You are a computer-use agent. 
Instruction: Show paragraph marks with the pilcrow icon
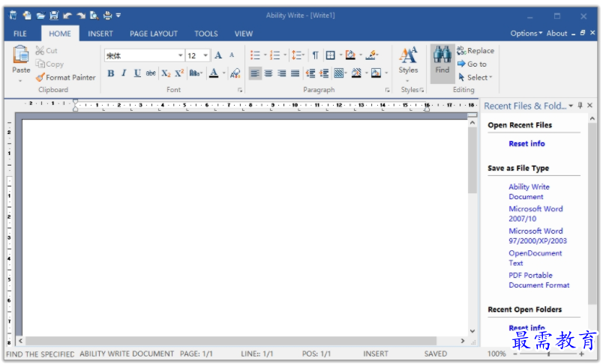coord(315,55)
